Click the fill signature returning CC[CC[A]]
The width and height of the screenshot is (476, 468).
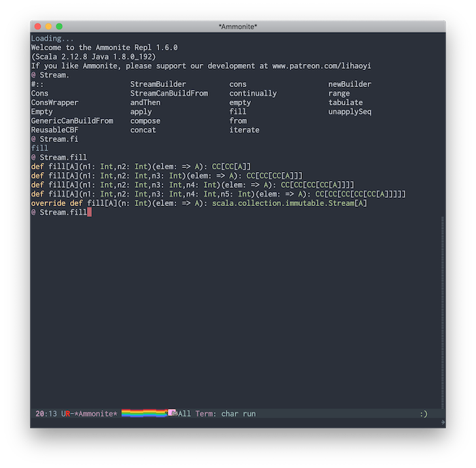click(x=141, y=167)
